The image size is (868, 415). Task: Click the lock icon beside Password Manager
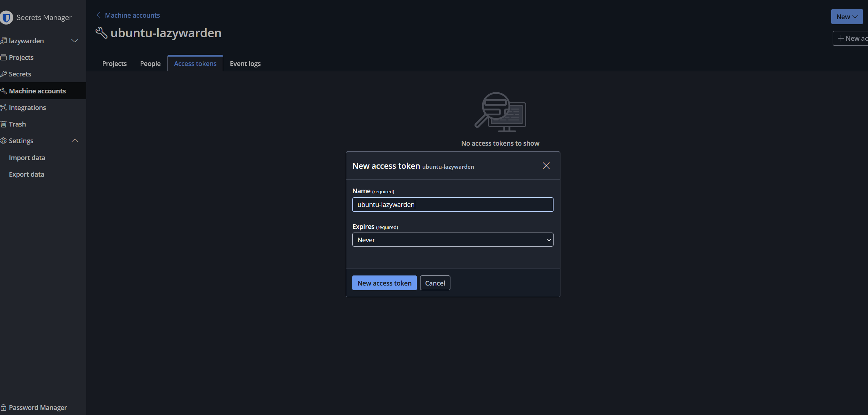[x=4, y=407]
